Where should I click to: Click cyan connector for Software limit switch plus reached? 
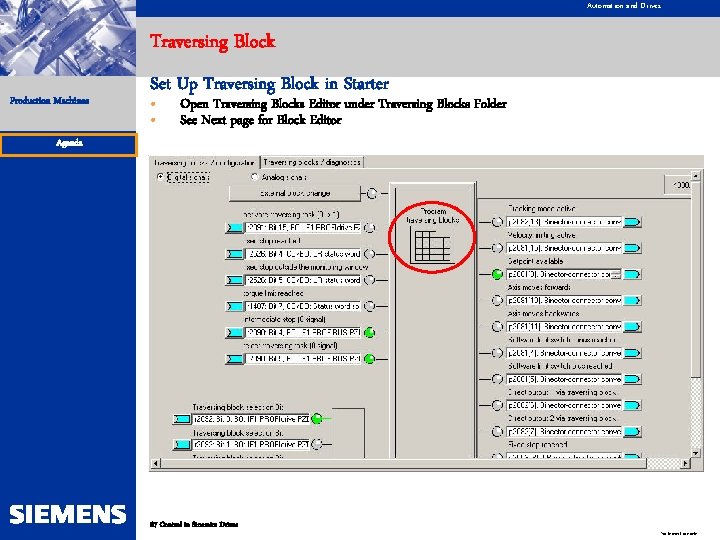tap(633, 379)
